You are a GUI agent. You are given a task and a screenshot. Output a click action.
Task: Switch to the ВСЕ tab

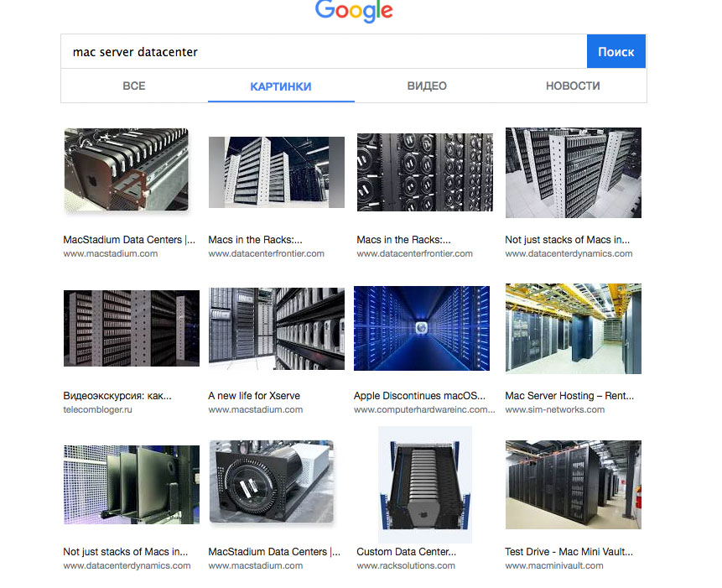click(134, 86)
